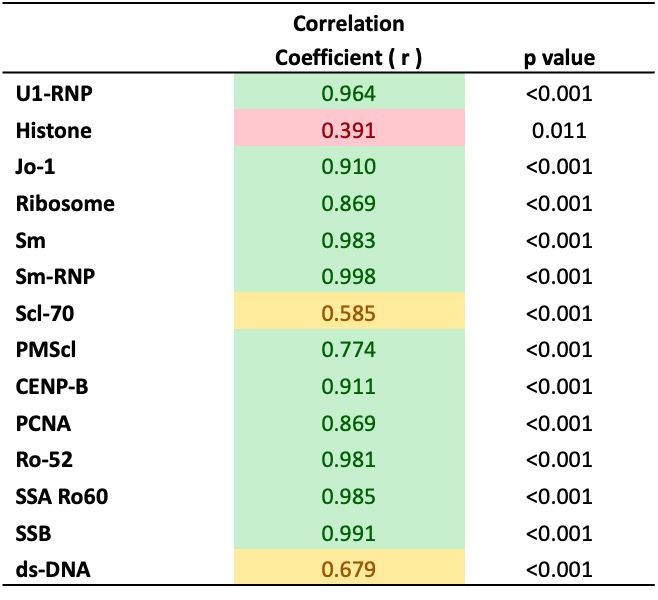Image resolution: width=658 pixels, height=600 pixels.
Task: Select the 0.981 Ro-52 coefficient cell
Action: [348, 460]
